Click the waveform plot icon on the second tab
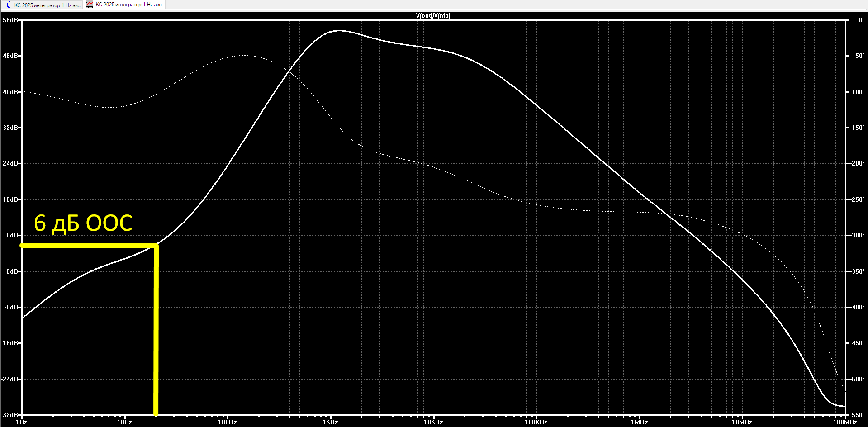The width and height of the screenshot is (868, 427). [x=90, y=5]
